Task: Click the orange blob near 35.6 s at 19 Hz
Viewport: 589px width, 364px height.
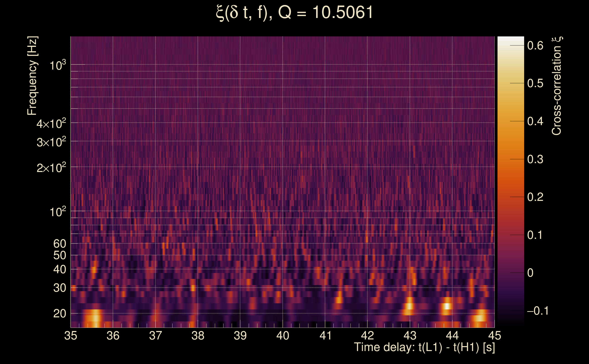Action: pyautogui.click(x=95, y=318)
